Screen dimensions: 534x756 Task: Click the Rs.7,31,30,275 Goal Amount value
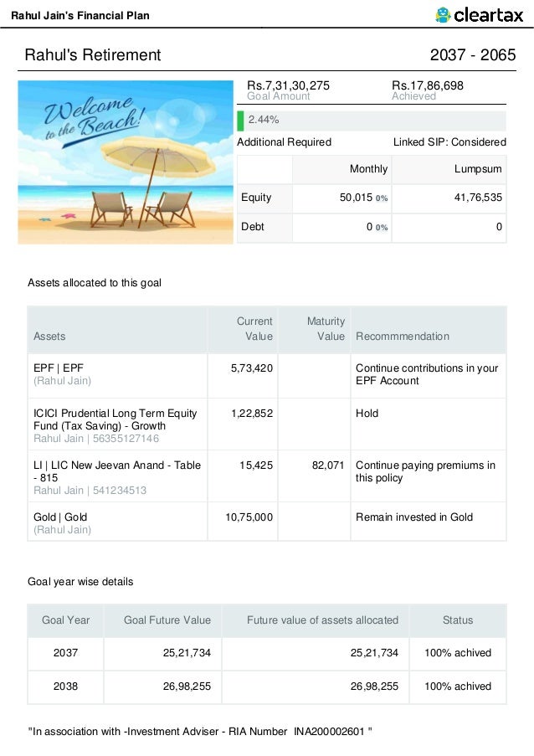(x=288, y=85)
